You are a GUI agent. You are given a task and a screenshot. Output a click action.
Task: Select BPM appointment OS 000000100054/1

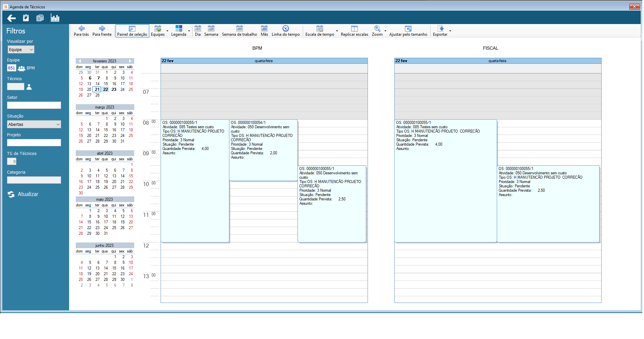coord(263,150)
